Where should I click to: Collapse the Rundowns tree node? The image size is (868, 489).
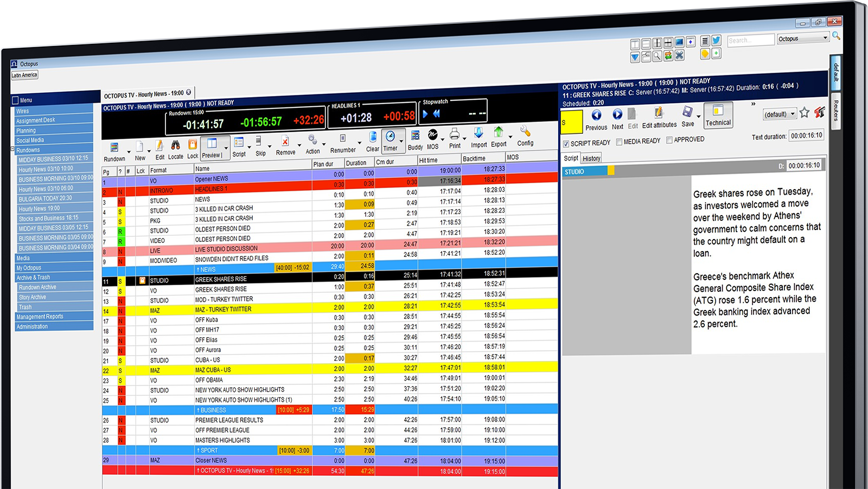pyautogui.click(x=12, y=149)
